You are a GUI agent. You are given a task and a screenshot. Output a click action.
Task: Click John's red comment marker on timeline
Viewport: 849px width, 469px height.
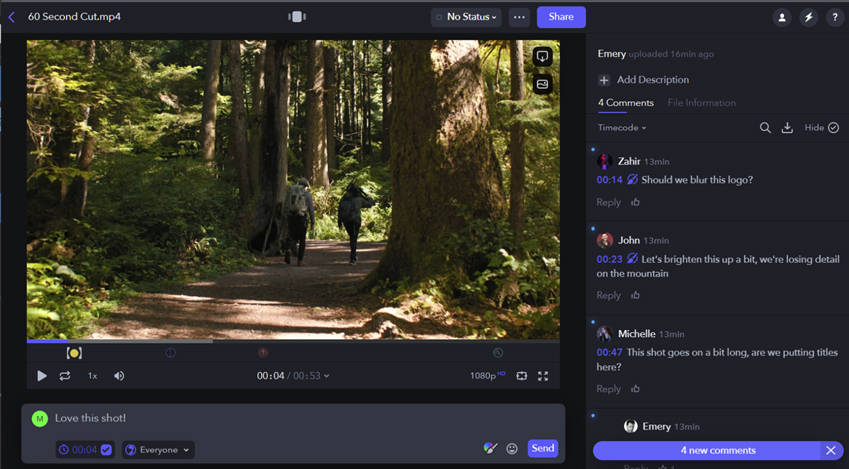[263, 353]
